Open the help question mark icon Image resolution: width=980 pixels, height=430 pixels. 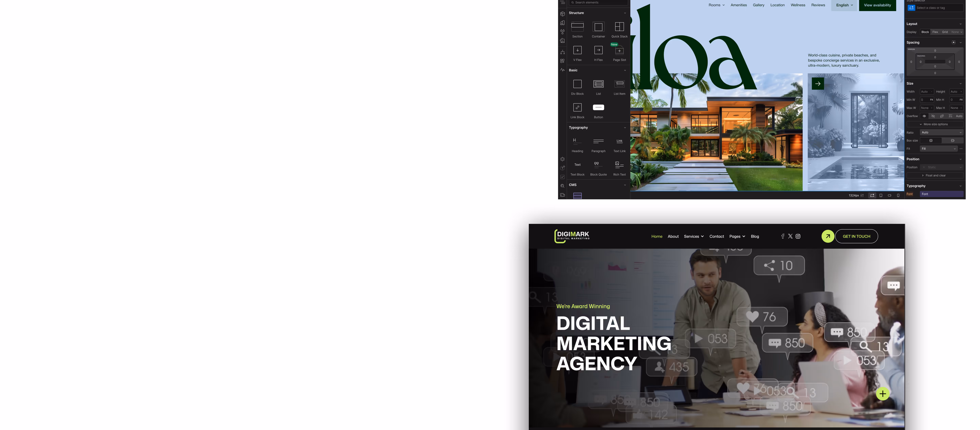tap(562, 168)
